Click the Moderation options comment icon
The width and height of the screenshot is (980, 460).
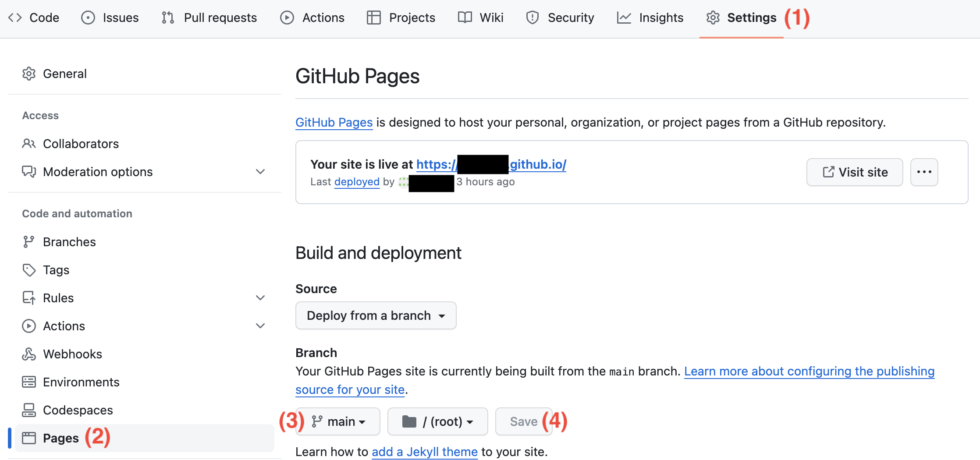click(29, 172)
